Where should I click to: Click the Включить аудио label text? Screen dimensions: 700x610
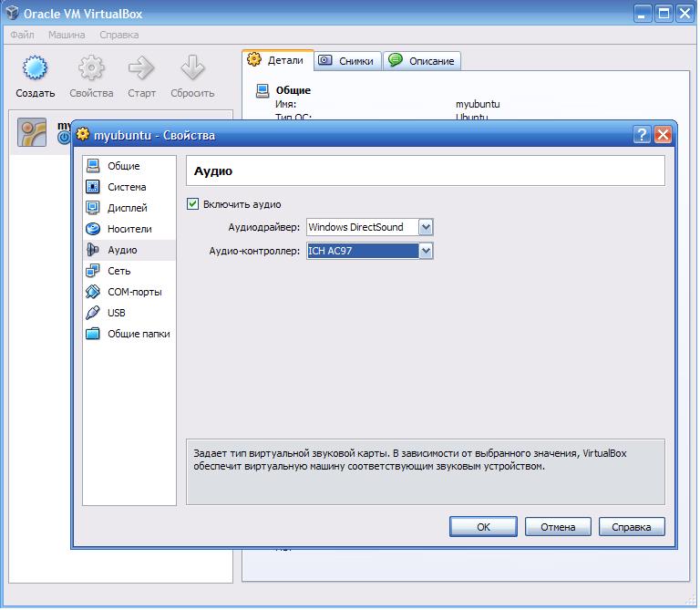(242, 204)
